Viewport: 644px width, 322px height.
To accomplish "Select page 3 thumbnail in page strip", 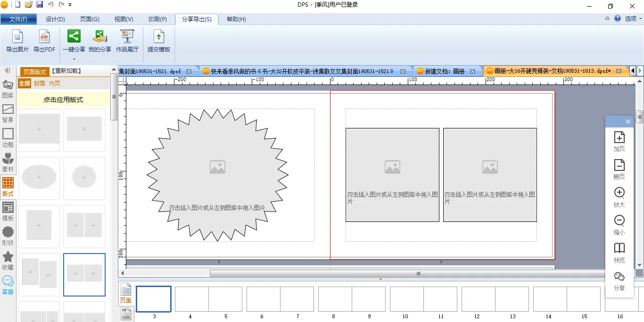I will point(154,299).
